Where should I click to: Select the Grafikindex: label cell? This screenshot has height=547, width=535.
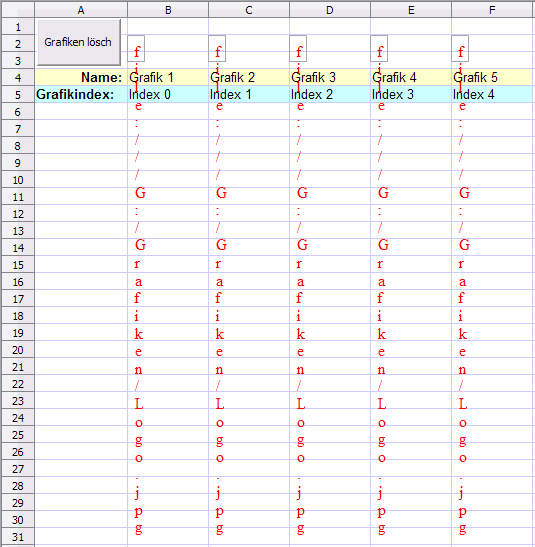[x=81, y=95]
